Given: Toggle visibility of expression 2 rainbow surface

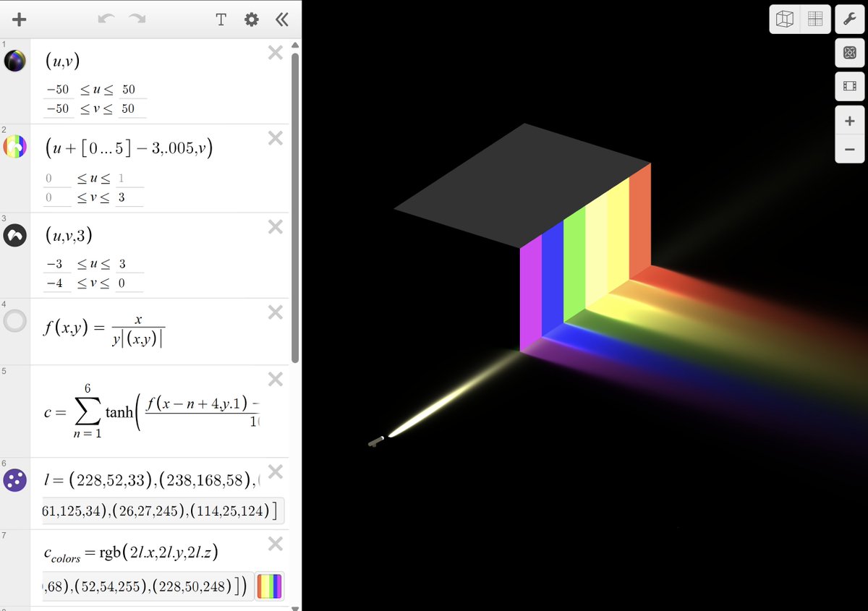Looking at the screenshot, I should coord(15,147).
